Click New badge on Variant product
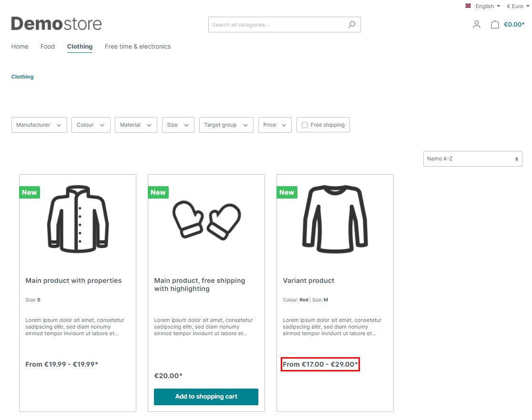 (286, 192)
